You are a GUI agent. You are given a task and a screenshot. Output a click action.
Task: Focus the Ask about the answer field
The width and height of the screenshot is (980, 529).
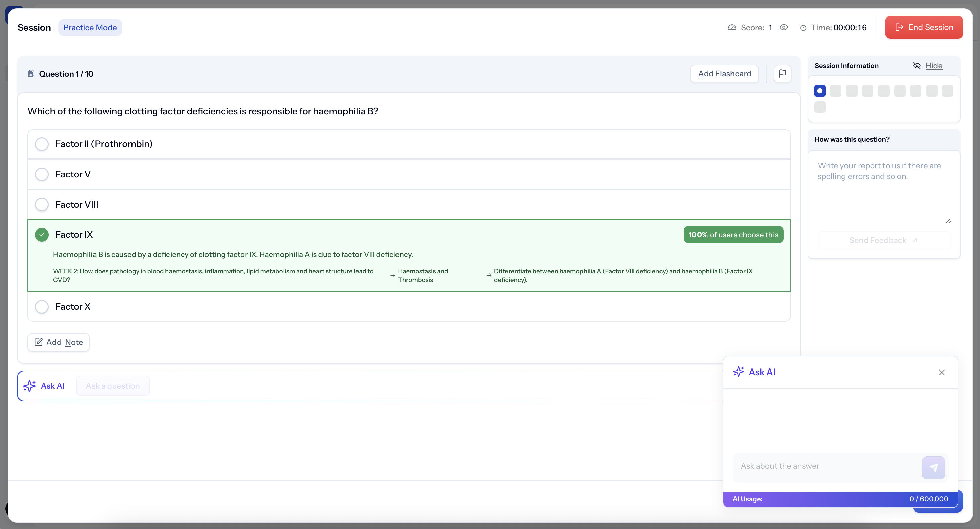[x=826, y=466]
